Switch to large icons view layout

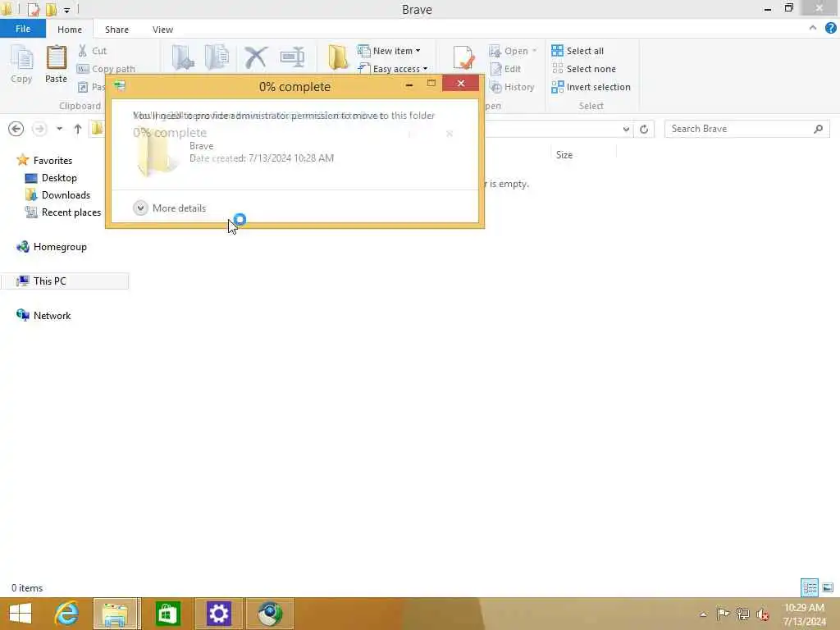pos(828,587)
